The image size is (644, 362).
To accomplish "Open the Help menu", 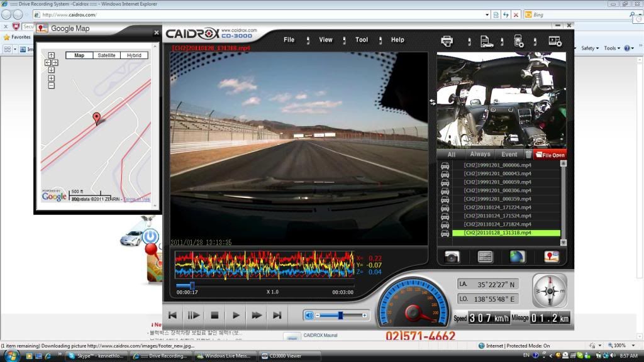I will 397,40.
